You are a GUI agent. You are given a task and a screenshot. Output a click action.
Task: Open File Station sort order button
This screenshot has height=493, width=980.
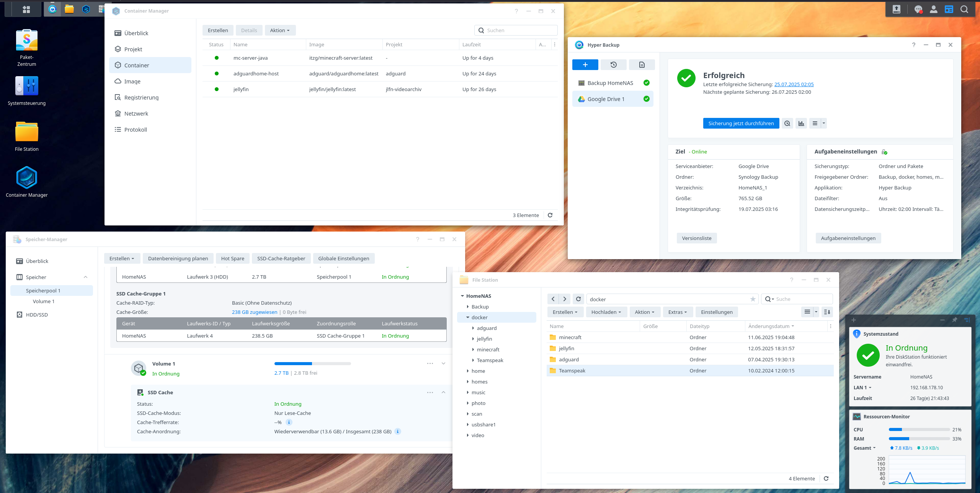point(827,312)
